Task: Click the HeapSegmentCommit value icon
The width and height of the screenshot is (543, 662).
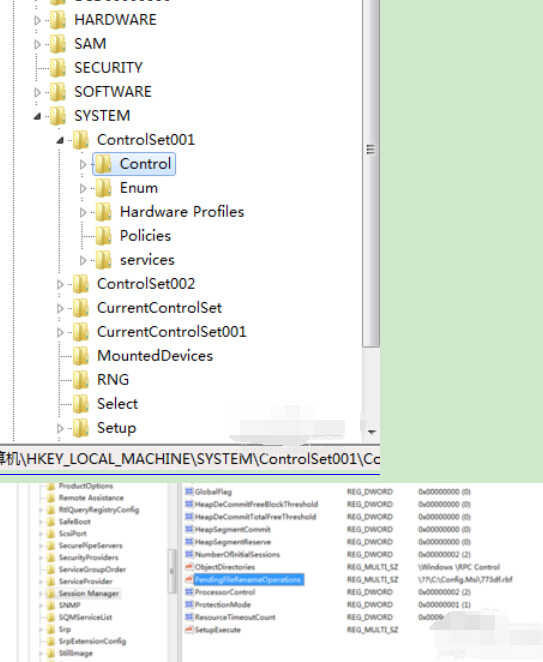Action: [x=189, y=529]
